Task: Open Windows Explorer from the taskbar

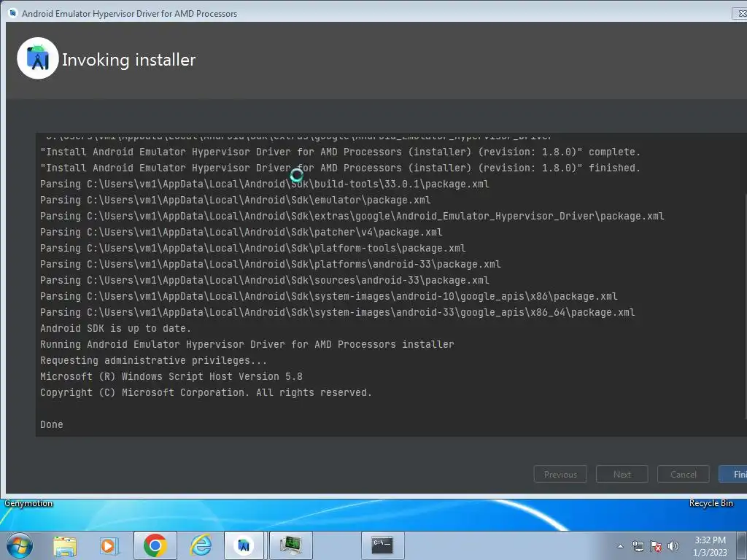Action: pyautogui.click(x=65, y=545)
